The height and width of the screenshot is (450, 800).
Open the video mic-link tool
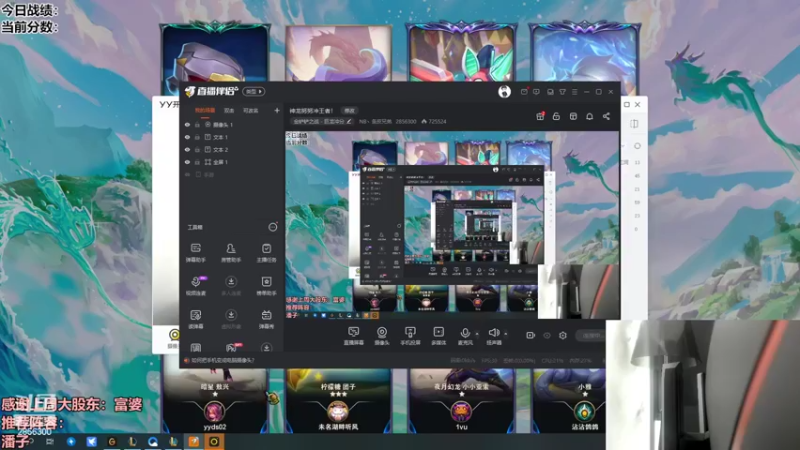point(195,286)
